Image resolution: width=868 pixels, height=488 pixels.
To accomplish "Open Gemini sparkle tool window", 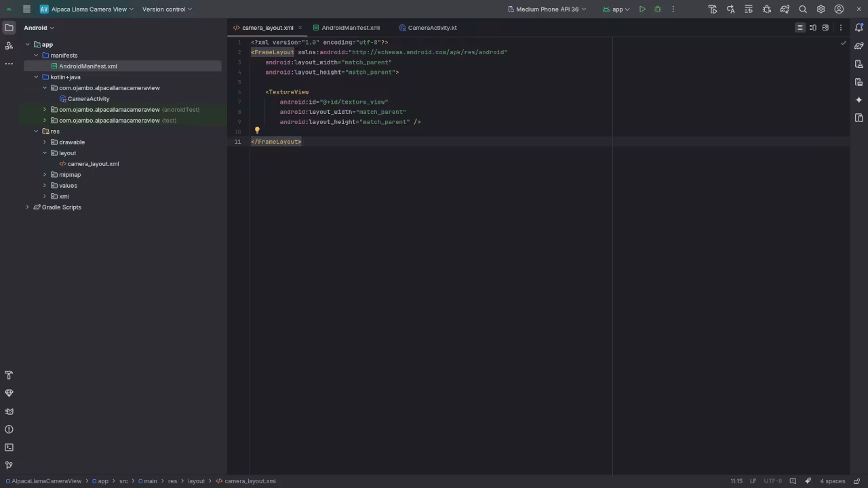I will coord(859,100).
